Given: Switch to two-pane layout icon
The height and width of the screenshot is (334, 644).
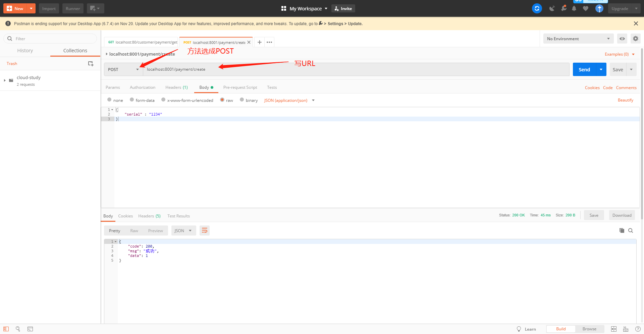Looking at the screenshot, I should point(614,329).
